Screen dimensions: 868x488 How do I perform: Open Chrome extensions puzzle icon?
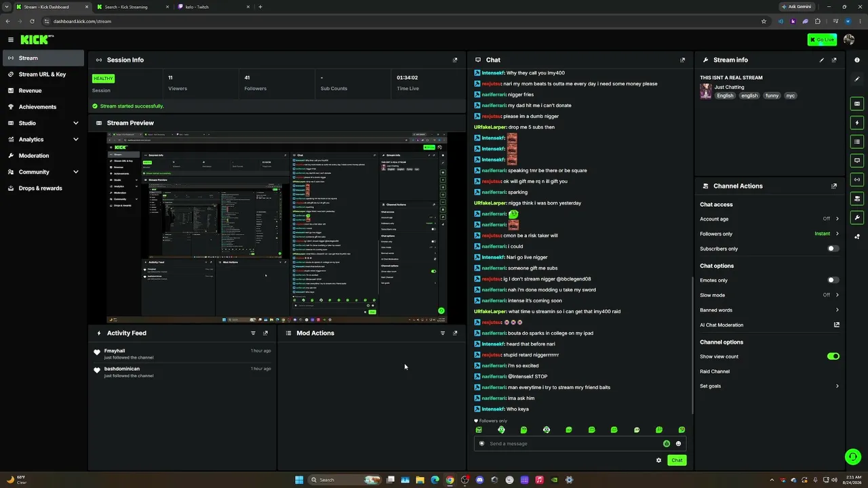click(818, 21)
